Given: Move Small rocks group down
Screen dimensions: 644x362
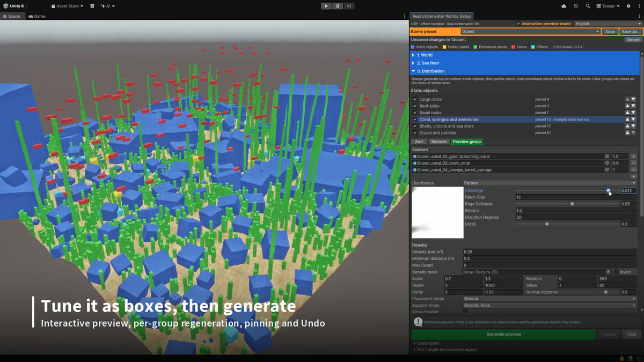Looking at the screenshot, I should pos(633,113).
